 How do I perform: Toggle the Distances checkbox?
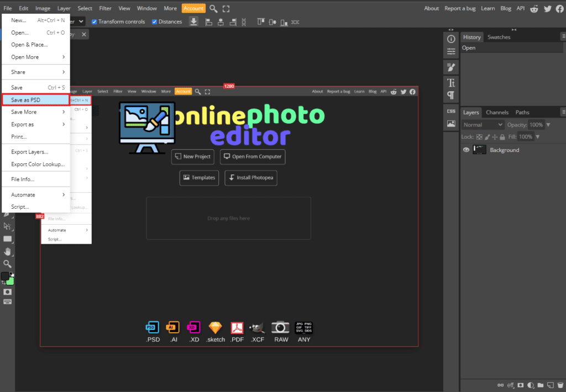[x=154, y=22]
